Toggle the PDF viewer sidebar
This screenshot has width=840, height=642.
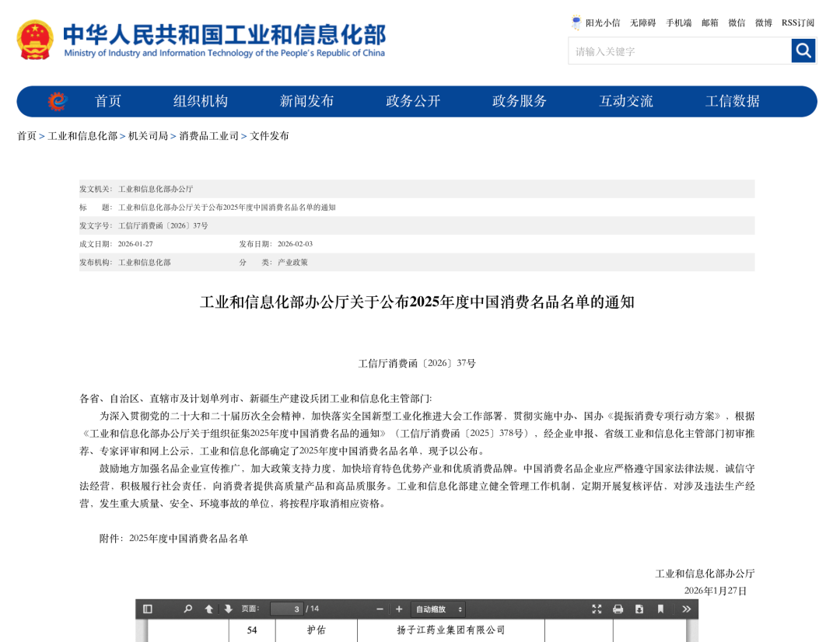tap(148, 609)
